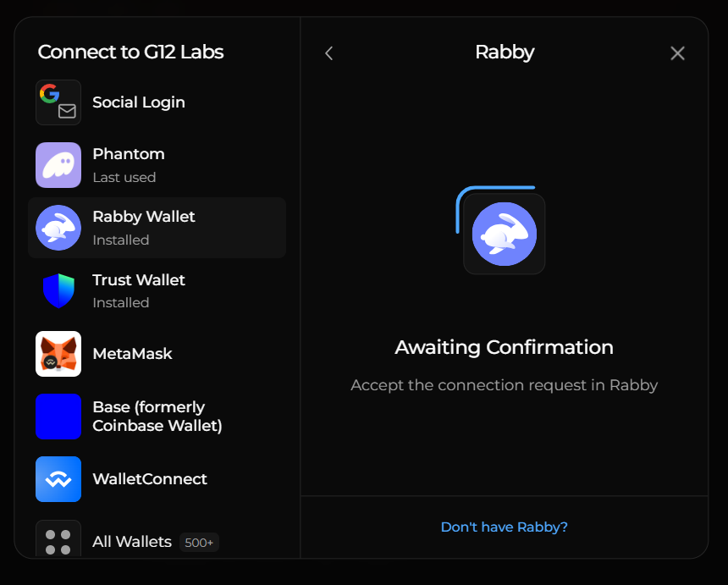Click the Google Social Login icon

click(58, 102)
